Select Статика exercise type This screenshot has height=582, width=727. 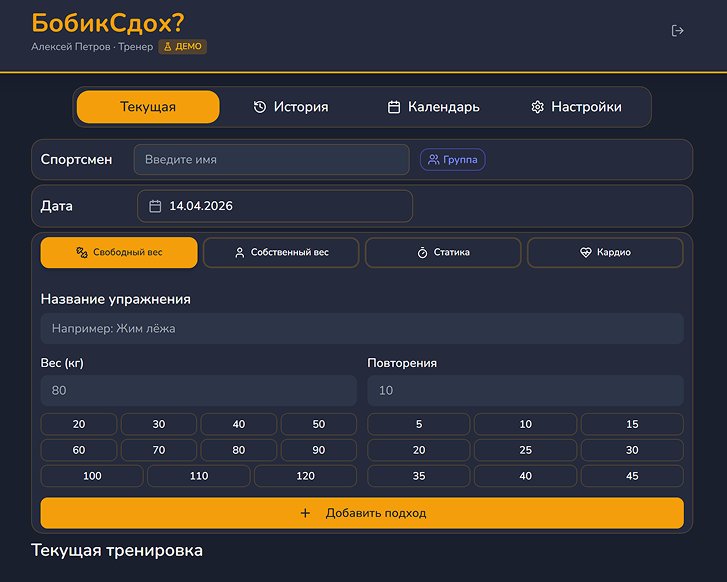(x=443, y=252)
